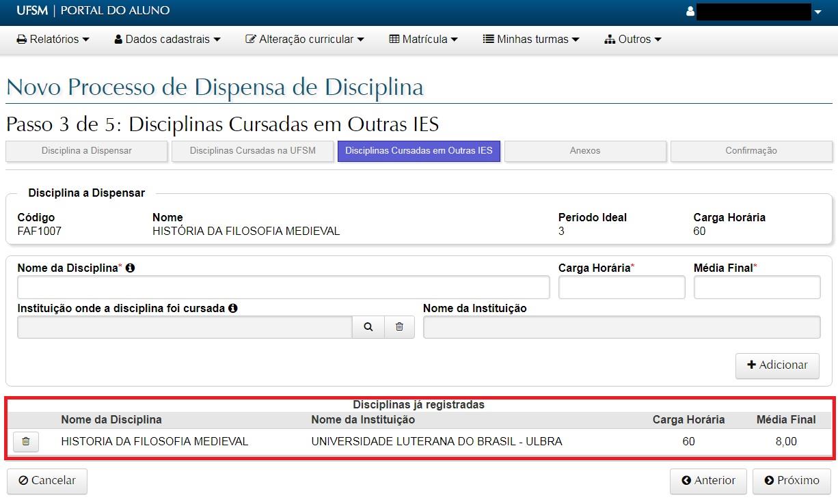Click the Próximo button

pyautogui.click(x=792, y=481)
